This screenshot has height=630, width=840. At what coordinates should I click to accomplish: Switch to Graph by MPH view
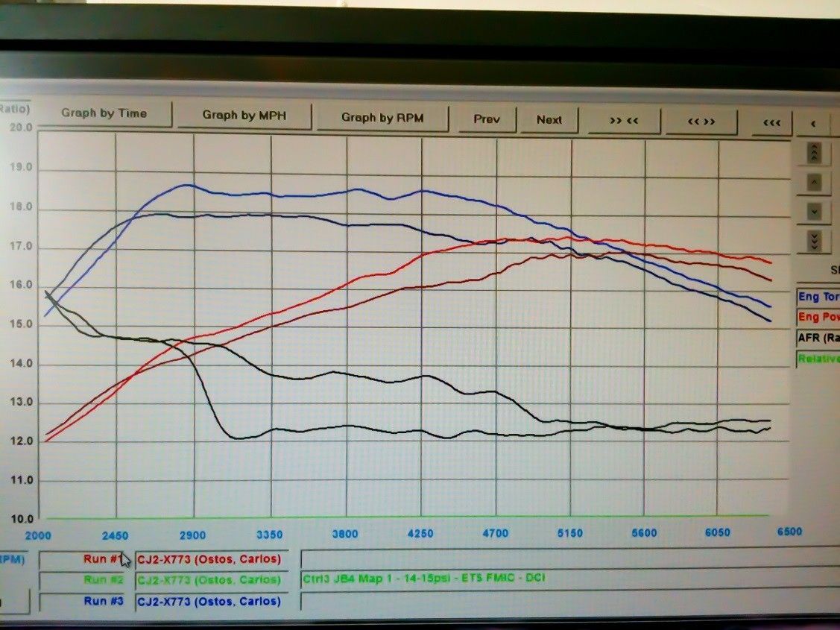244,116
